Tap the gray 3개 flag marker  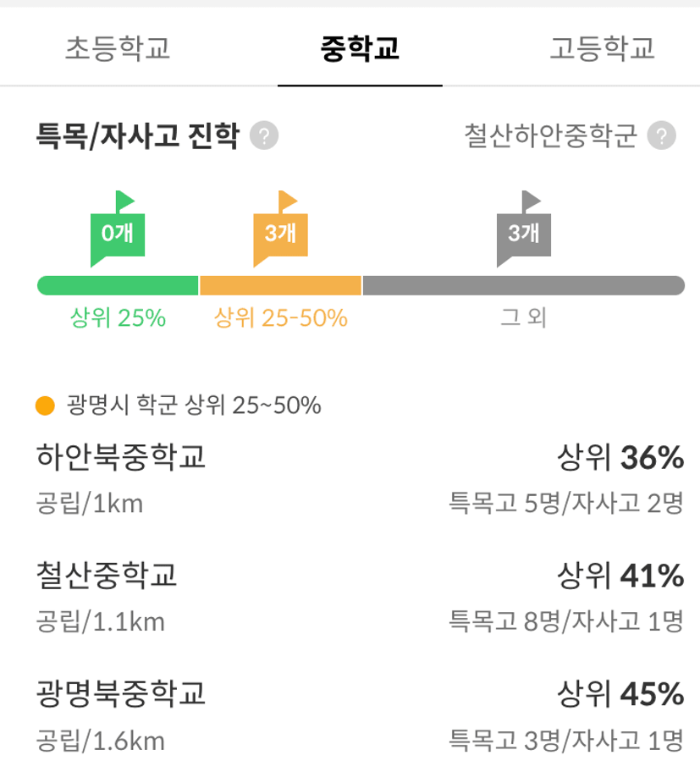click(524, 229)
